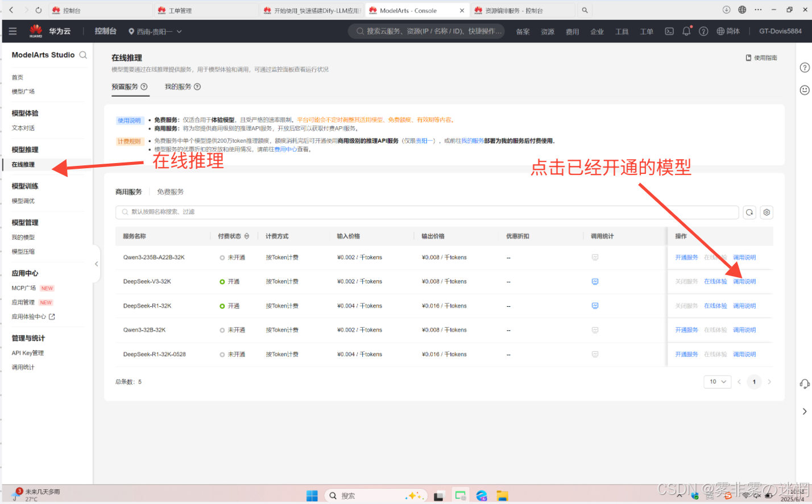This screenshot has width=812, height=504.
Task: Switch to the ModelArts - Console browser tab
Action: point(417,10)
